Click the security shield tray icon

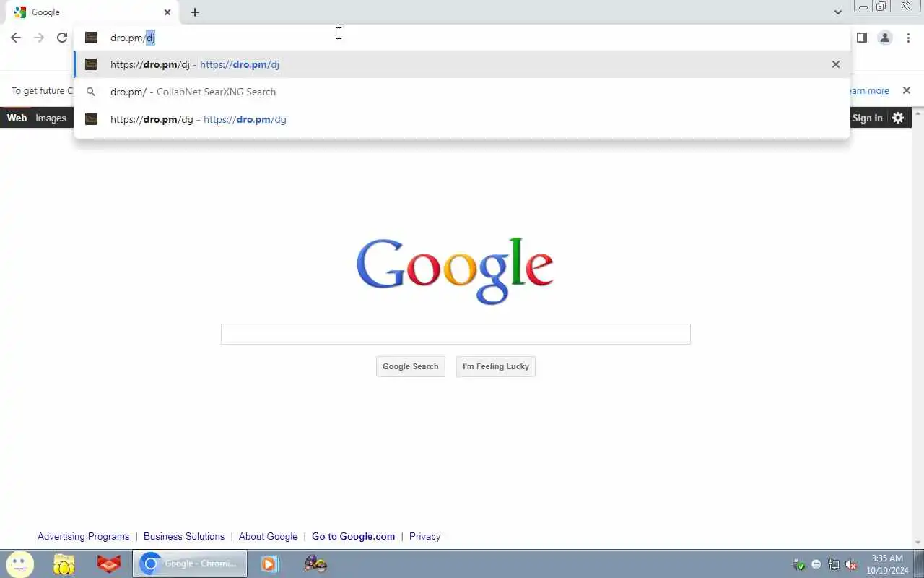click(x=799, y=564)
